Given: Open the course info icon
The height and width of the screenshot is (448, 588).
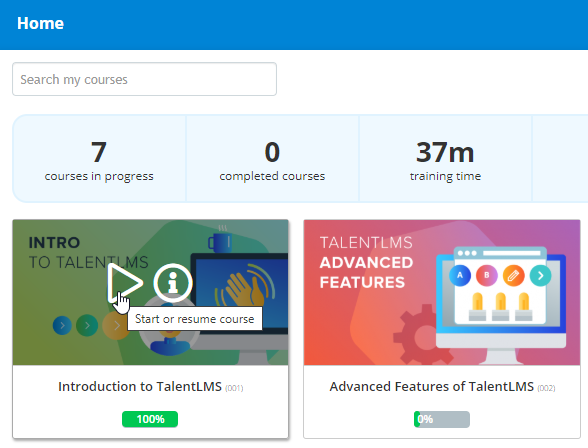Looking at the screenshot, I should [173, 283].
